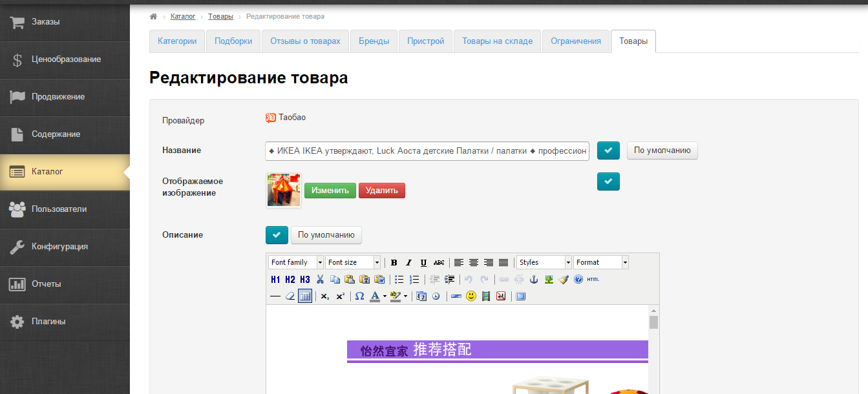Toggle table guidelines visual aid icon

(x=305, y=296)
